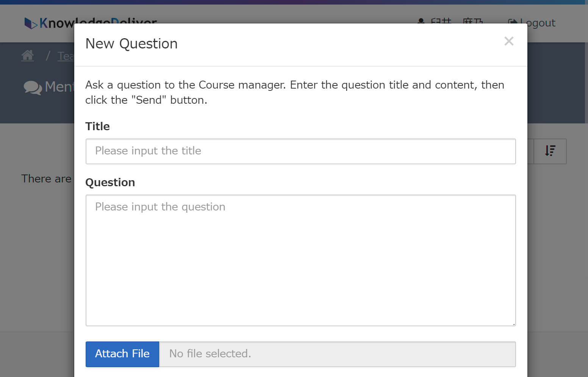The width and height of the screenshot is (588, 377).
Task: Click the 'Question' field label
Action: pos(110,182)
